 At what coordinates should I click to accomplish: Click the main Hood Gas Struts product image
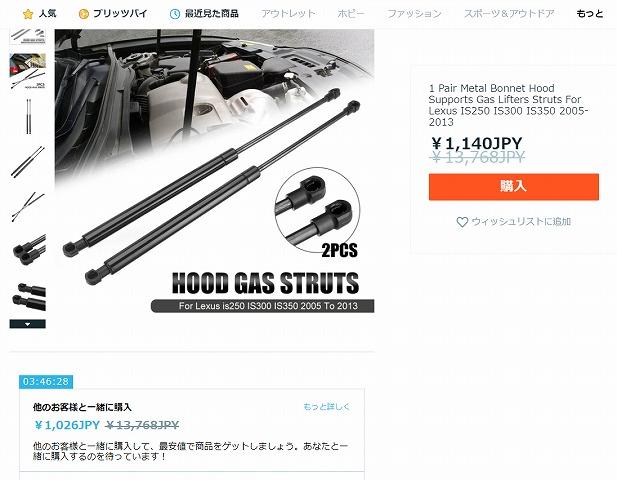point(214,172)
